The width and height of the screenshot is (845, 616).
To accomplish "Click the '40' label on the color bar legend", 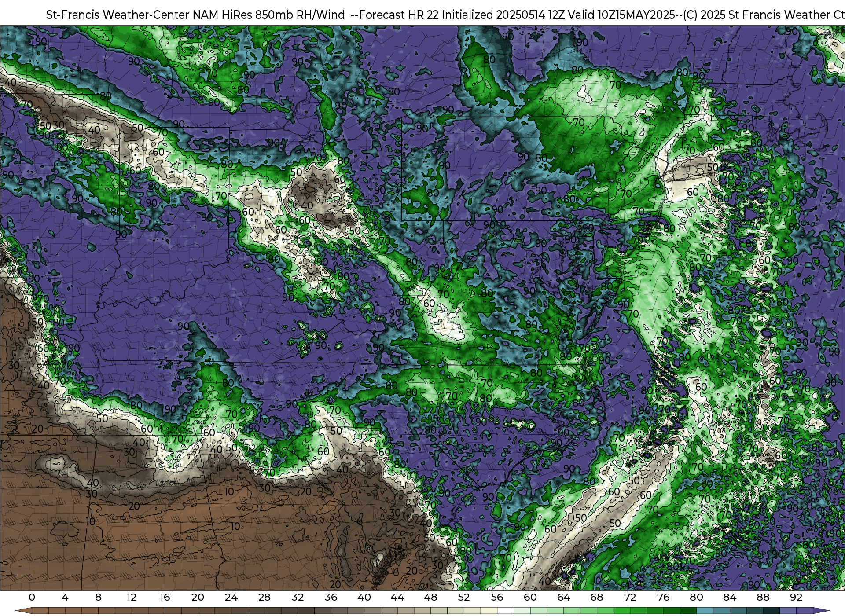I will [x=364, y=598].
